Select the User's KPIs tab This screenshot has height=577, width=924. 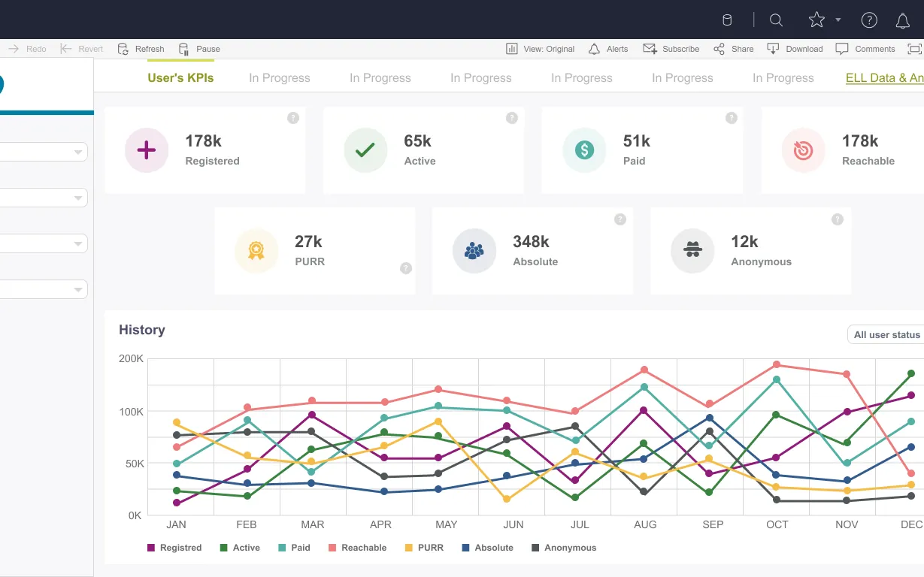coord(180,77)
